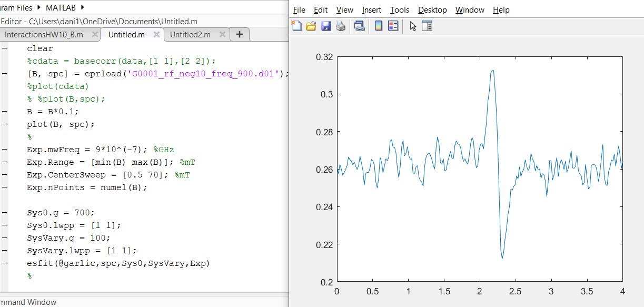
Task: Set breakpoint dash beside Sys0.g line
Action: click(x=4, y=213)
